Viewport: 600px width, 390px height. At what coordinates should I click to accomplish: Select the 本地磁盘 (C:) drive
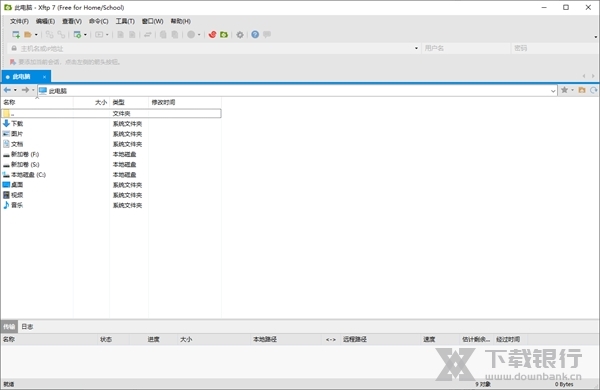28,175
